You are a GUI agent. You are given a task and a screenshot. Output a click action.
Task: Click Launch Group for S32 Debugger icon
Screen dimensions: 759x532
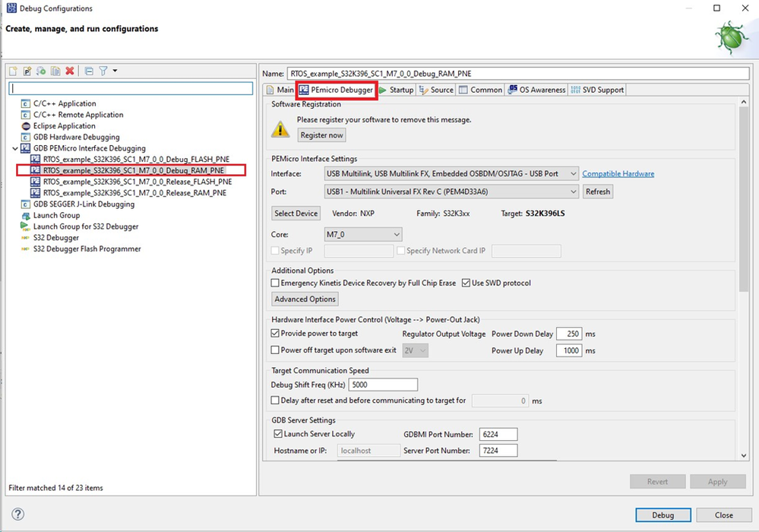pyautogui.click(x=26, y=226)
